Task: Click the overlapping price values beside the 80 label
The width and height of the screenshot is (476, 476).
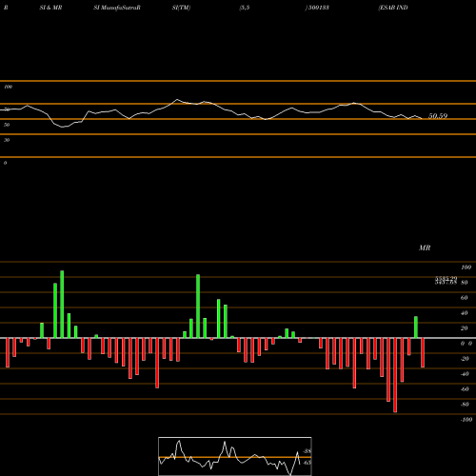Action: point(446,280)
